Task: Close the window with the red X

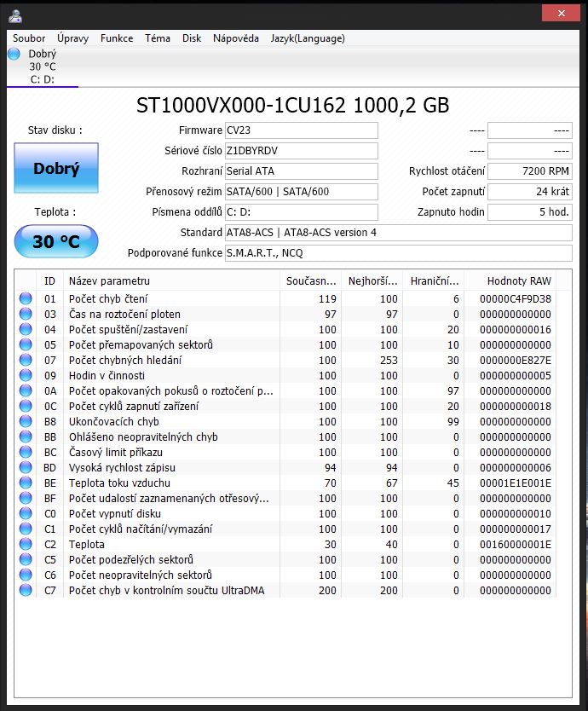Action: (x=561, y=13)
